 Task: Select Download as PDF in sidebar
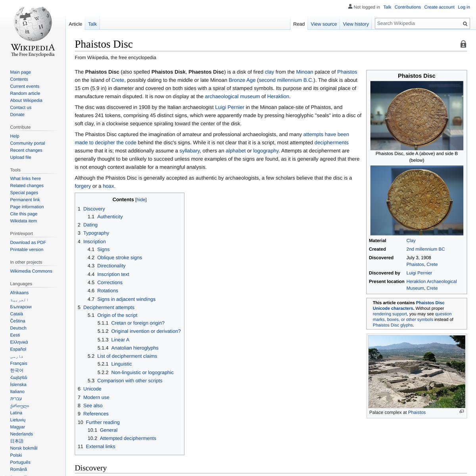28,242
